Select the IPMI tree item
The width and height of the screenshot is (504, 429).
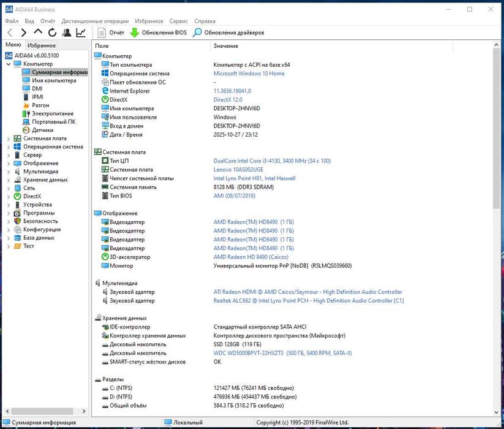tap(37, 97)
